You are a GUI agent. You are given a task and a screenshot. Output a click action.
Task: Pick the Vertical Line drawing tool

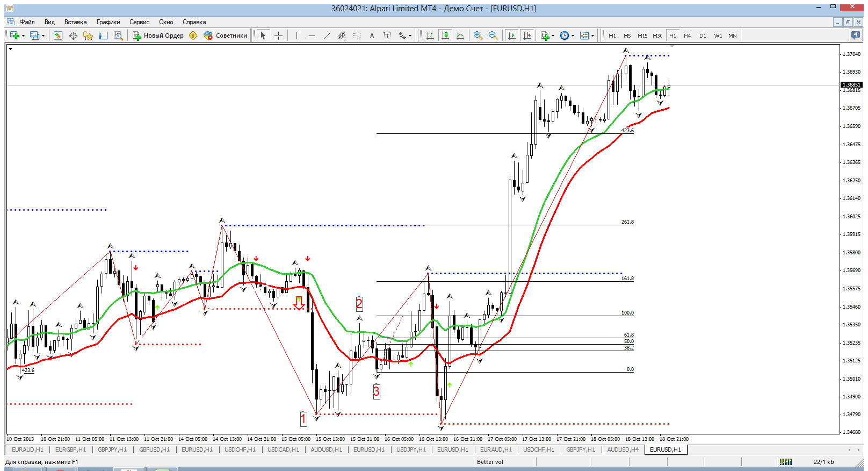[296, 35]
